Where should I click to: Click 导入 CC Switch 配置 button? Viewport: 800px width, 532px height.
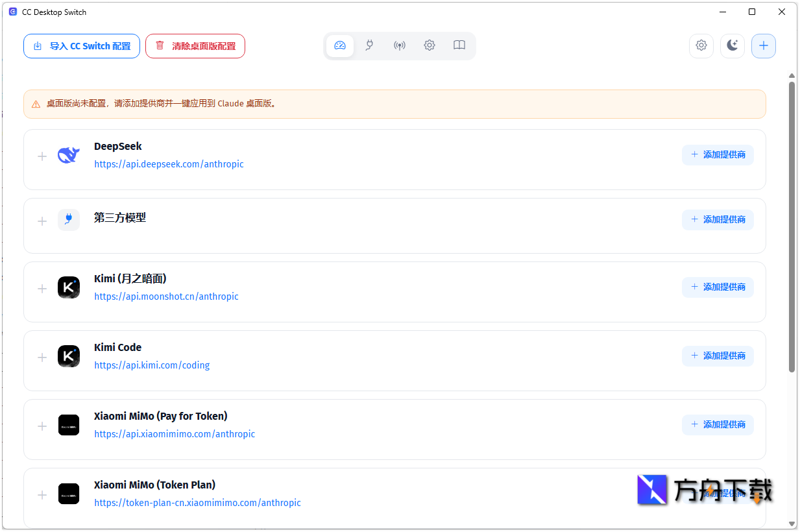click(82, 46)
